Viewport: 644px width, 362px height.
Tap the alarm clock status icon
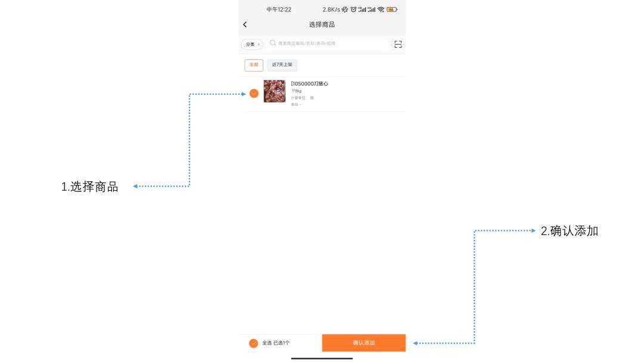(353, 10)
